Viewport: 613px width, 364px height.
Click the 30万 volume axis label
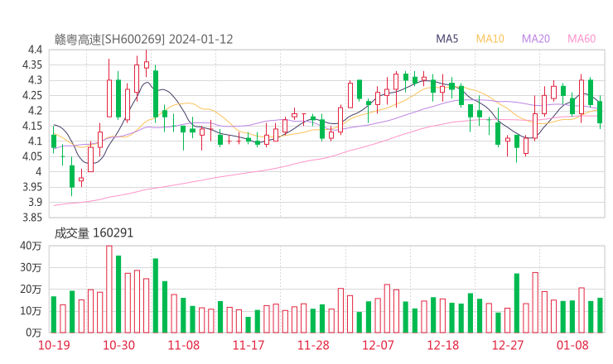click(x=31, y=267)
